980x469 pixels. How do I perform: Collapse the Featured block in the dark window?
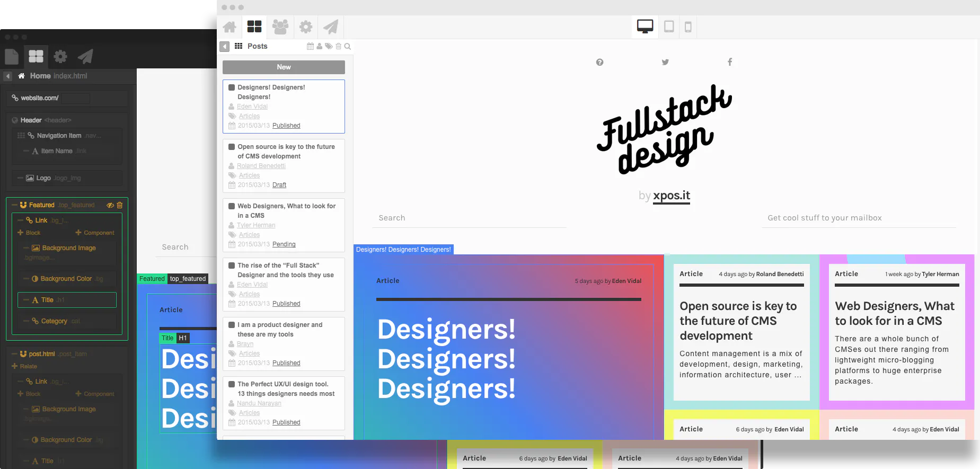[x=14, y=205]
